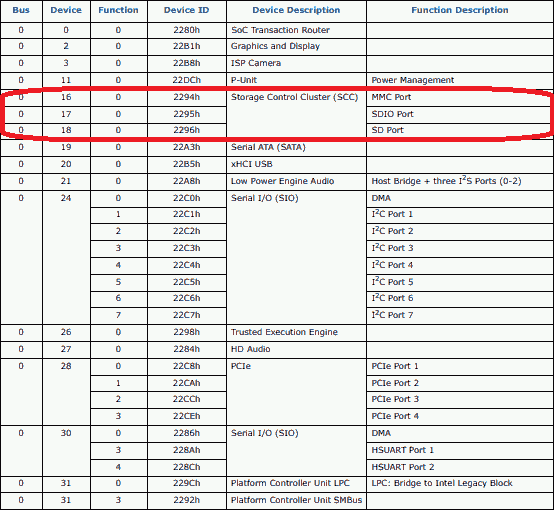Select the Function Description header
554x510 pixels.
pyautogui.click(x=460, y=10)
